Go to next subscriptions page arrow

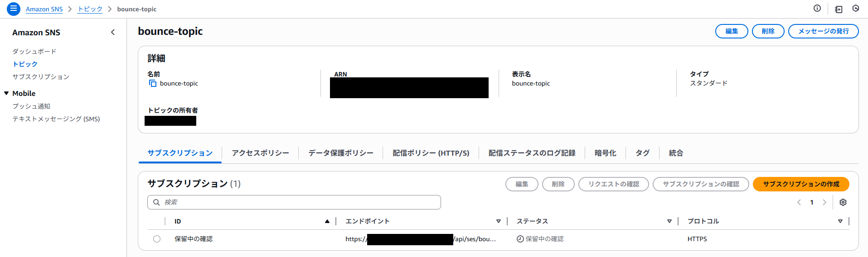tap(824, 202)
